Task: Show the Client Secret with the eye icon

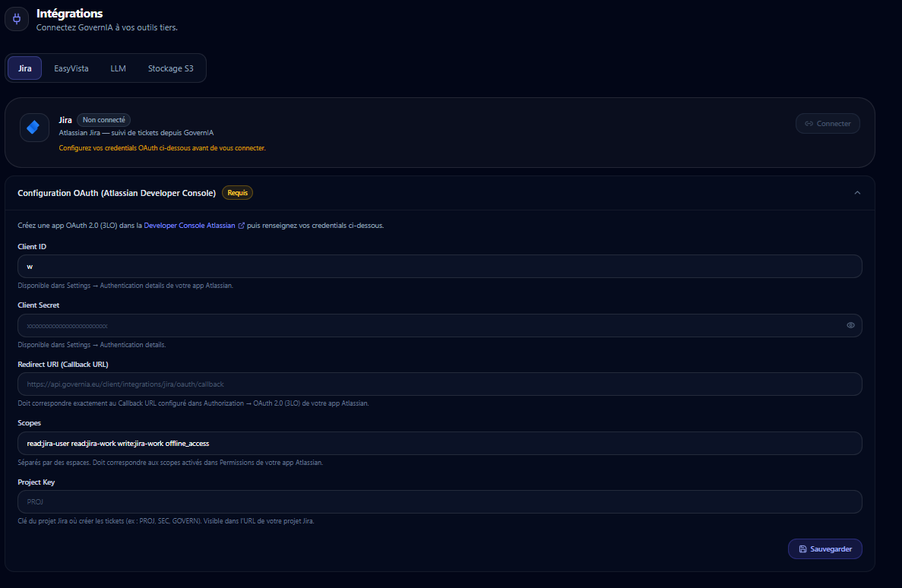Action: click(x=850, y=326)
